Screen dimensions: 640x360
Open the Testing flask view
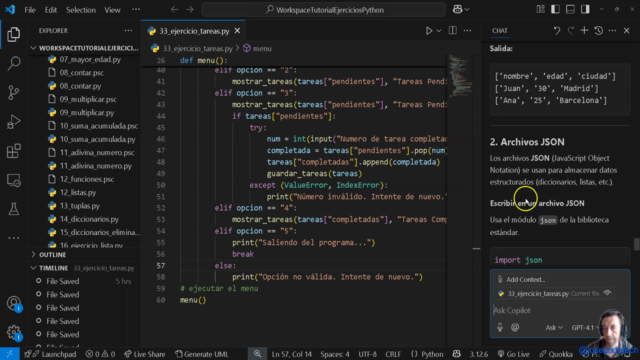coord(13,209)
